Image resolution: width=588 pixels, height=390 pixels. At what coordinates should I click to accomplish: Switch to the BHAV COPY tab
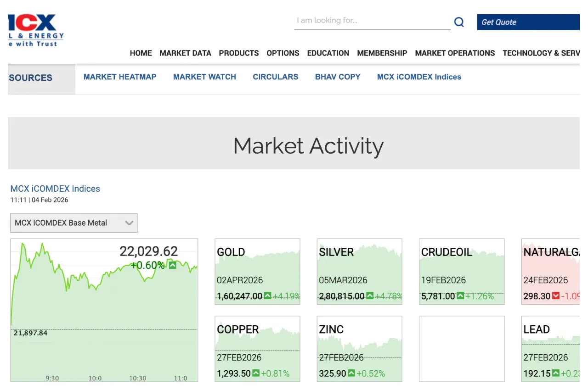[x=338, y=77]
